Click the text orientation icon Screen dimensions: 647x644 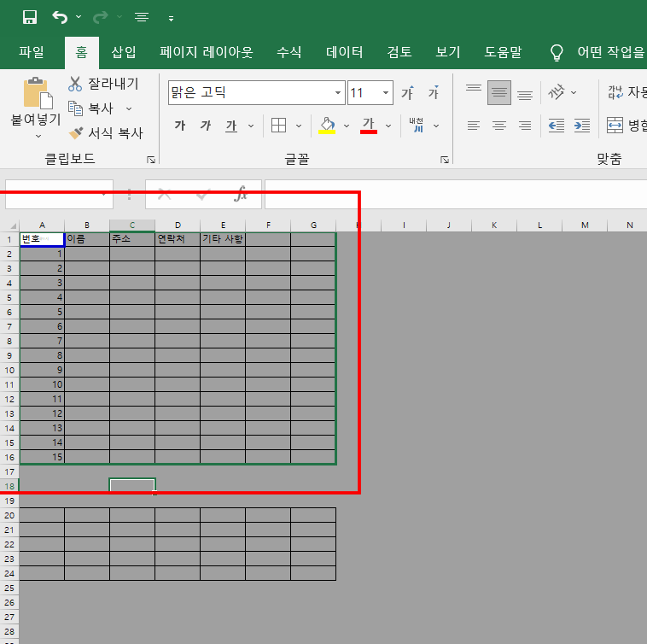pos(557,92)
